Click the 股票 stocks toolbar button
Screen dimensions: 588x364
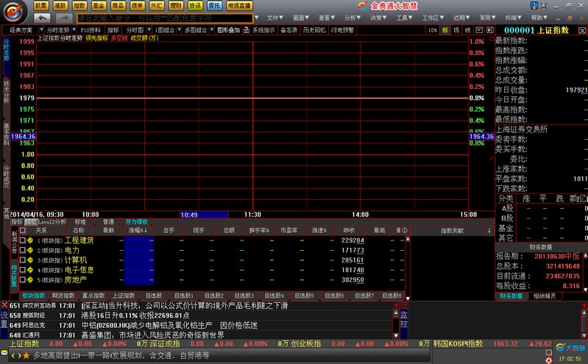[x=41, y=5]
